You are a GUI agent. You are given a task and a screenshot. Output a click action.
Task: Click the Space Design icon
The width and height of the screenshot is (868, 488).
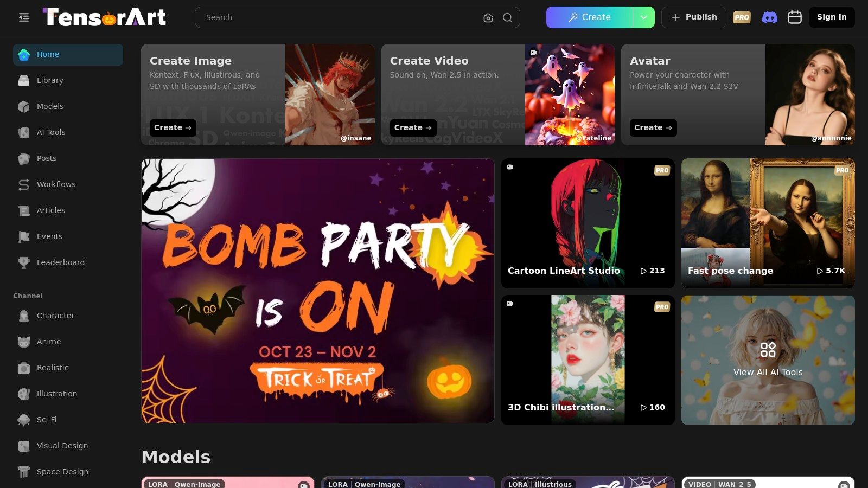coord(24,472)
